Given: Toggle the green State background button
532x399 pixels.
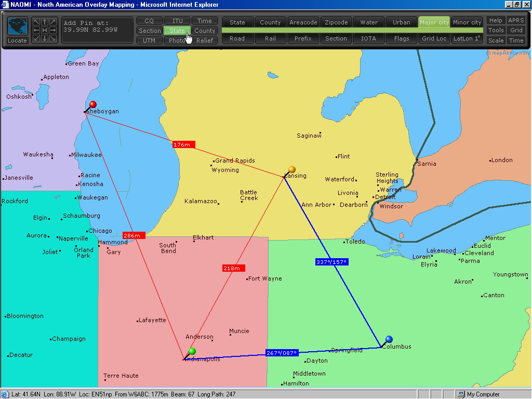Looking at the screenshot, I should [x=177, y=31].
